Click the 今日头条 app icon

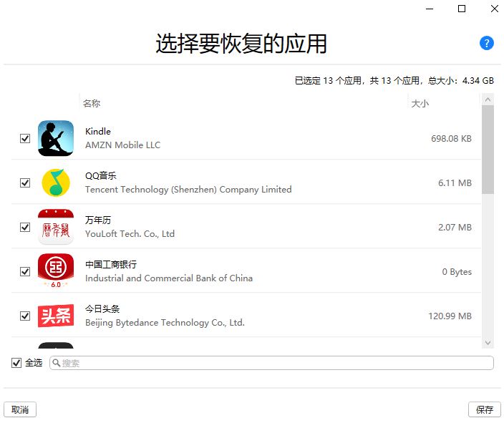56,316
